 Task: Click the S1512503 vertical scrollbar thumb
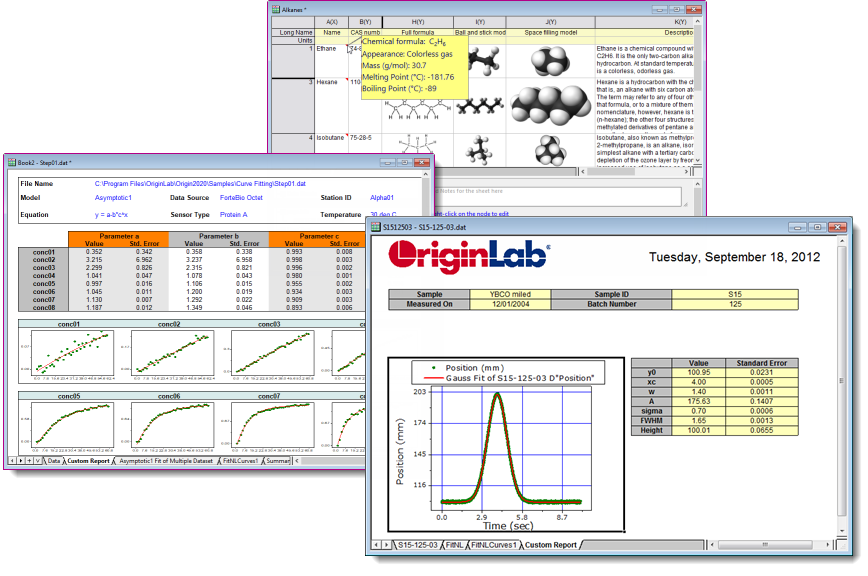[841, 381]
